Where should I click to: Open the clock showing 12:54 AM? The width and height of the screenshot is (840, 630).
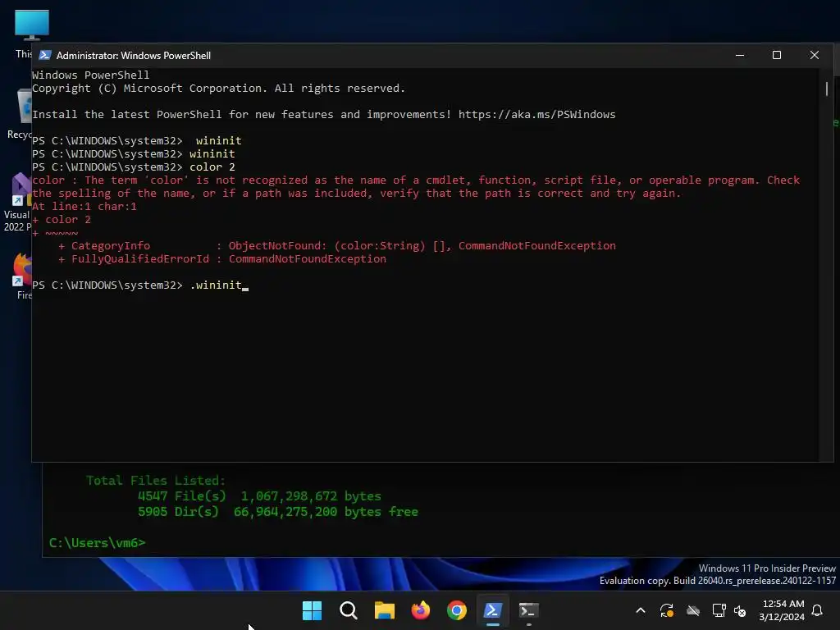coord(782,610)
